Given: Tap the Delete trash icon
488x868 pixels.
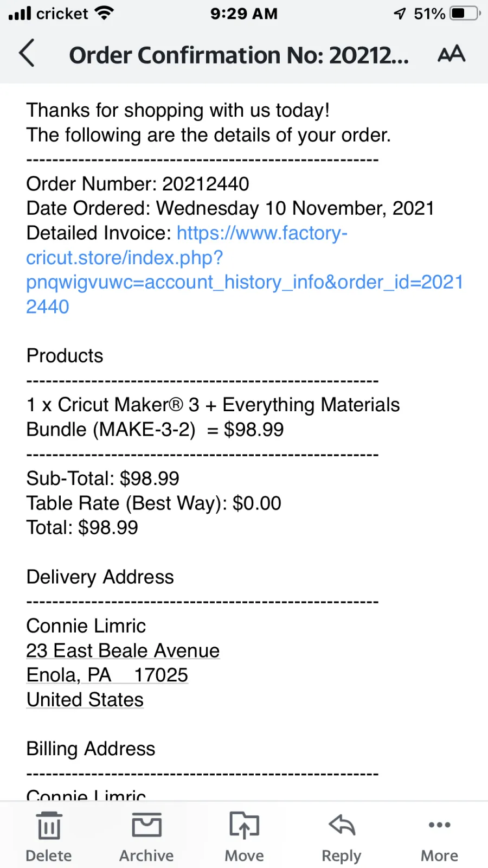Looking at the screenshot, I should pyautogui.click(x=49, y=826).
